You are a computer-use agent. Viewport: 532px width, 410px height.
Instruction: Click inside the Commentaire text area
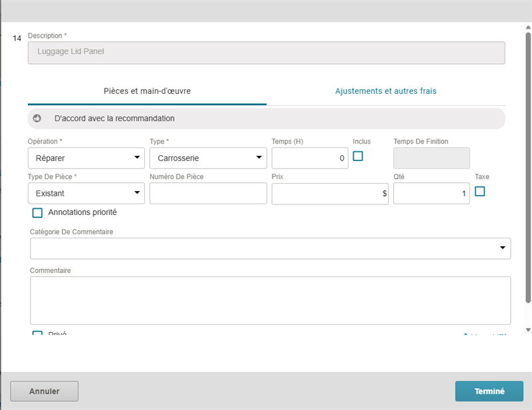tap(270, 300)
